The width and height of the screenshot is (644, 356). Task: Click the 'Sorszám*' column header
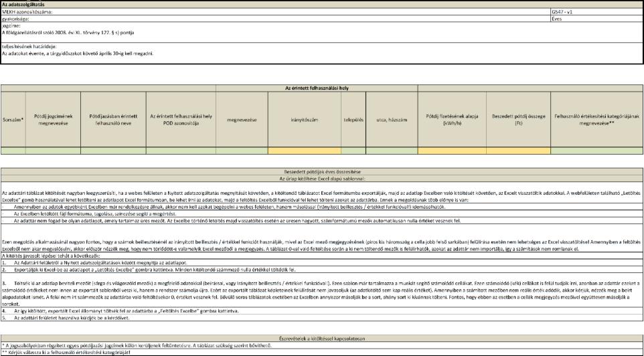tap(13, 118)
